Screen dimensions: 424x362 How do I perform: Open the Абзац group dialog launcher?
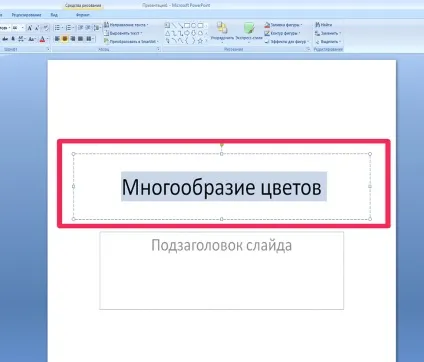pos(159,49)
